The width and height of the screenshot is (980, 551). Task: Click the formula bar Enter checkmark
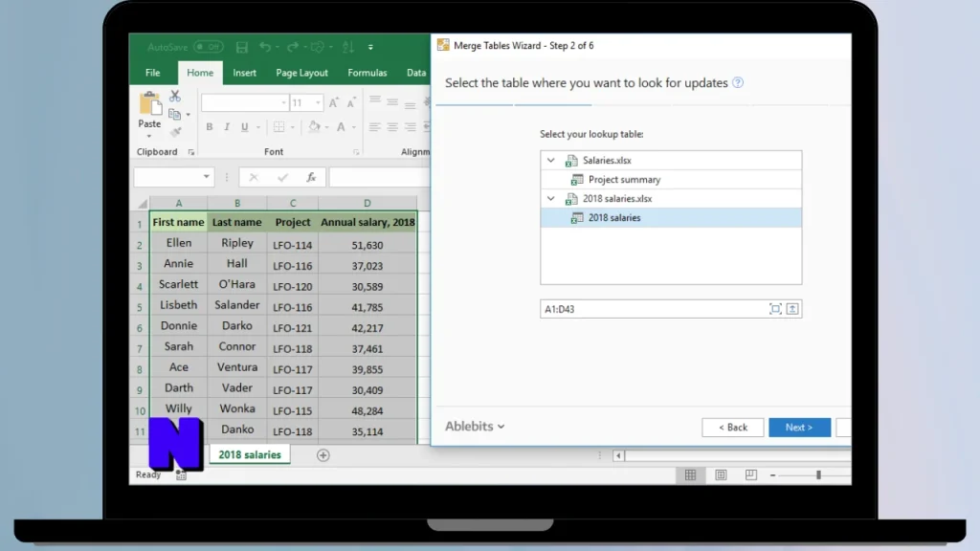282,177
